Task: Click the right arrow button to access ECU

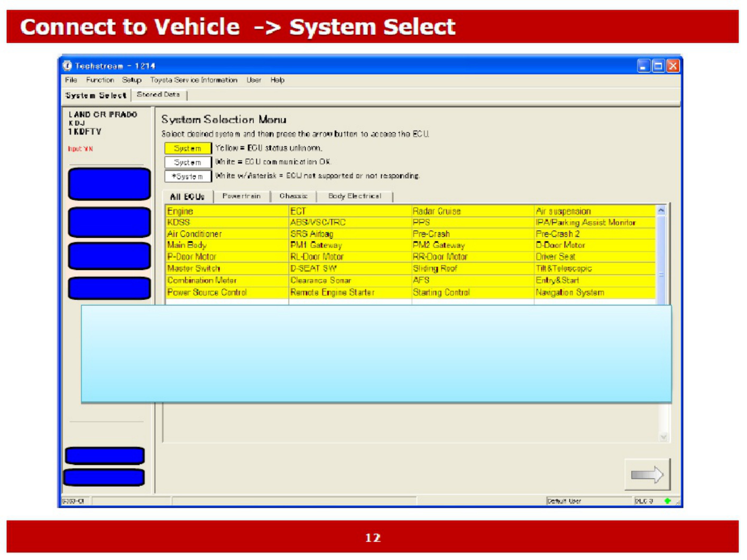Action: pos(647,474)
